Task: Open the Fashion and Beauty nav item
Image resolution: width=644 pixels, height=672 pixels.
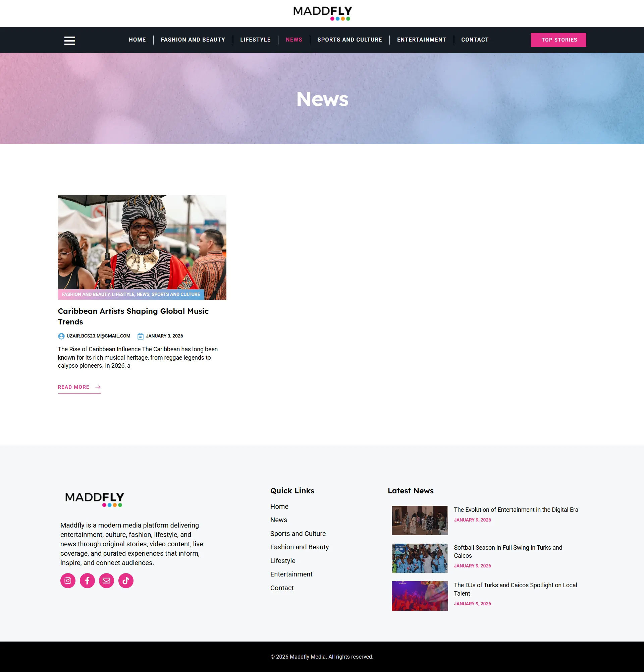Action: (x=193, y=40)
